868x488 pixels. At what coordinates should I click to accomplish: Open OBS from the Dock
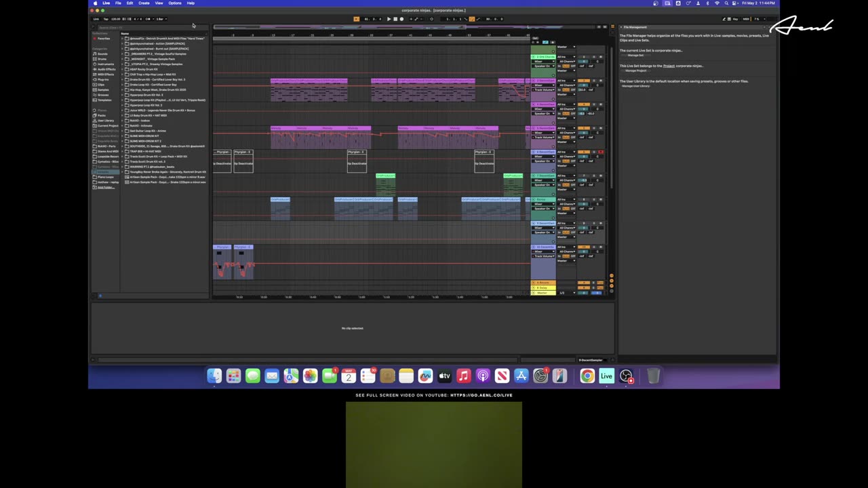(x=626, y=376)
